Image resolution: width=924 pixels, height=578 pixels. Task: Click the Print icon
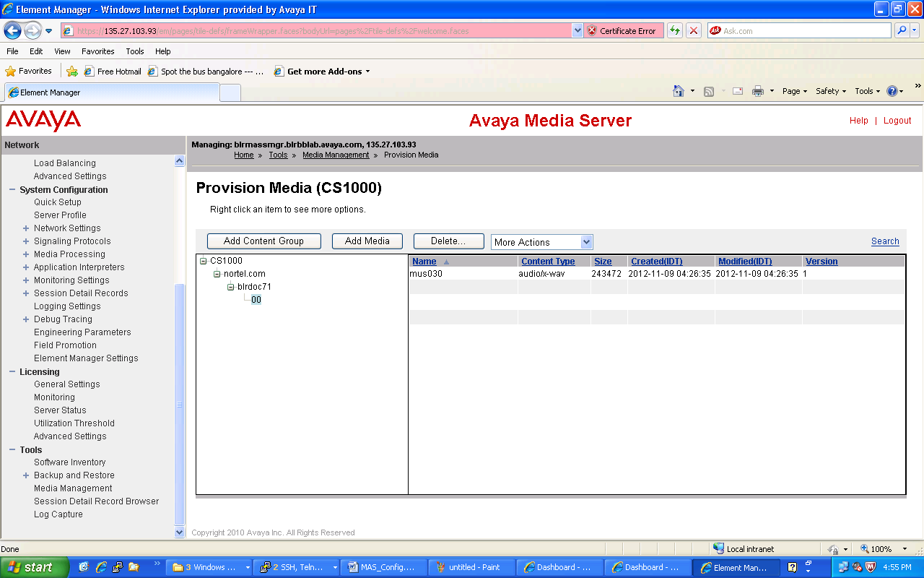pyautogui.click(x=758, y=91)
